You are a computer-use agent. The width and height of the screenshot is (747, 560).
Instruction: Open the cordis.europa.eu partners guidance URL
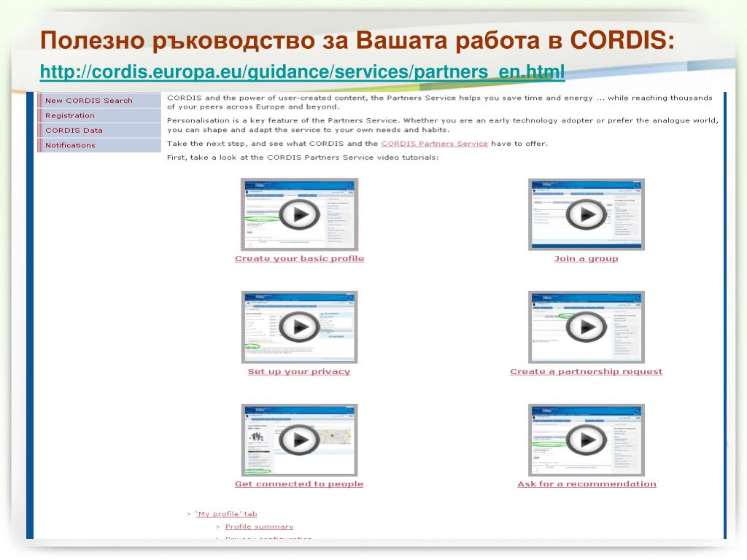(x=303, y=72)
